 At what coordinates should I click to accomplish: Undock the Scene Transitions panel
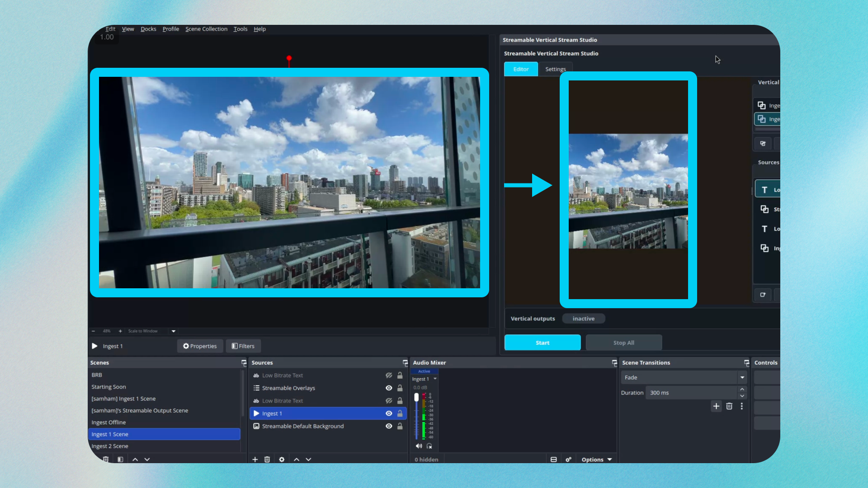746,363
